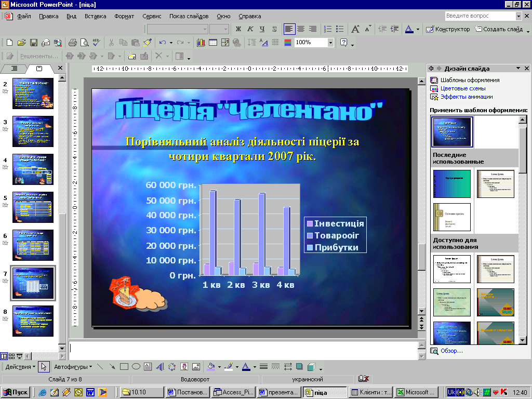Image resolution: width=532 pixels, height=399 pixels.
Task: Select the Format Painter brush icon
Action: (x=147, y=43)
